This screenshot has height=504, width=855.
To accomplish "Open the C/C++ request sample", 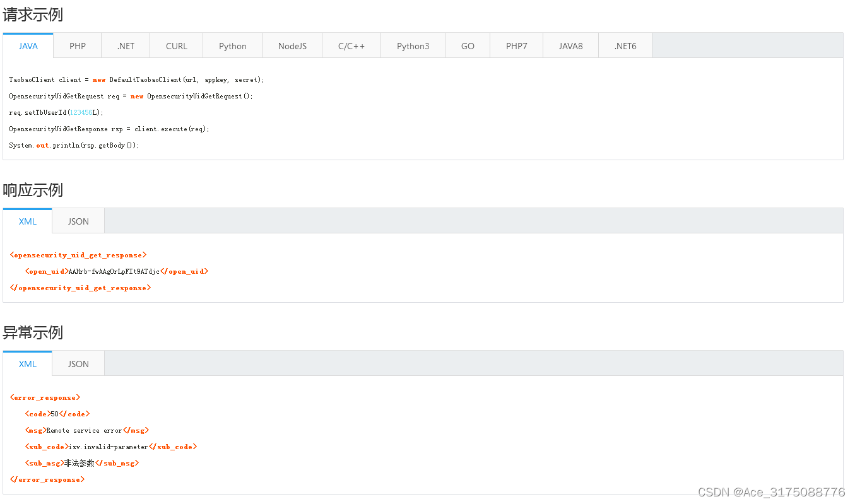I will (x=351, y=45).
